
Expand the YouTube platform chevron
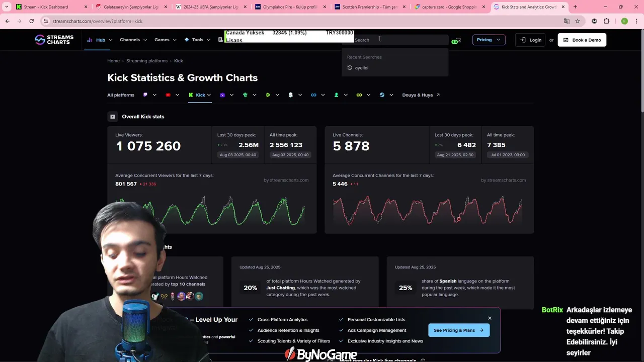pyautogui.click(x=177, y=95)
